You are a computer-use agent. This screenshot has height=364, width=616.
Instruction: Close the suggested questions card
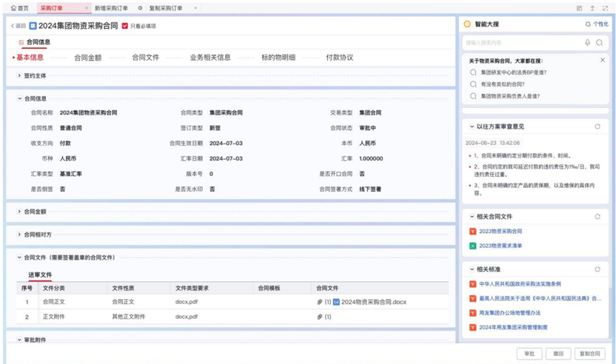[603, 60]
